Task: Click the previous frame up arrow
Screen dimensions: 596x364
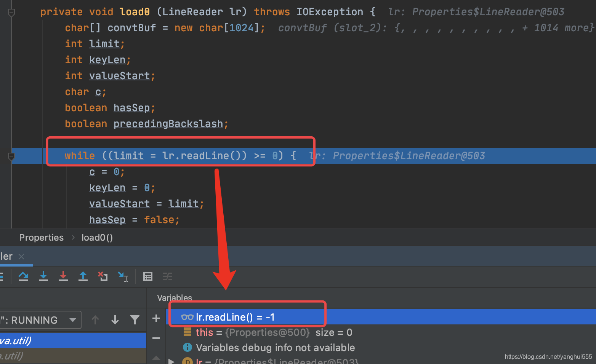Action: (x=95, y=320)
